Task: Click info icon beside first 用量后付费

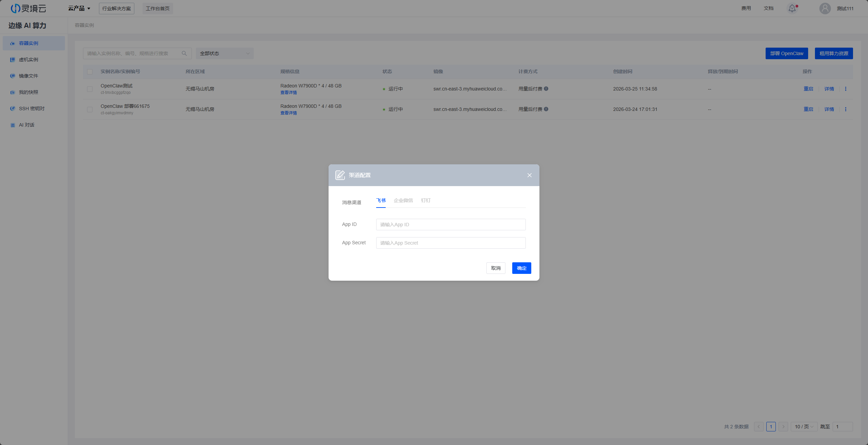Action: coord(546,89)
